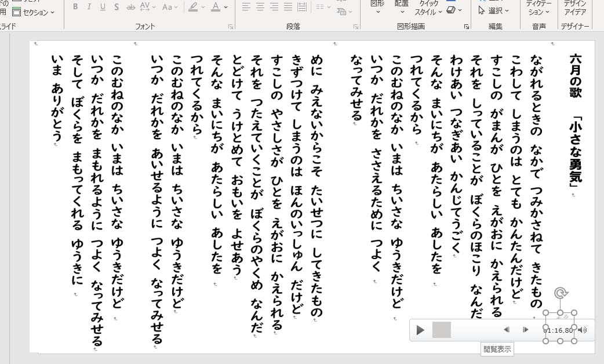Click the lyric line なってみせる
Viewport: 604px width, 364px height.
[x=356, y=87]
